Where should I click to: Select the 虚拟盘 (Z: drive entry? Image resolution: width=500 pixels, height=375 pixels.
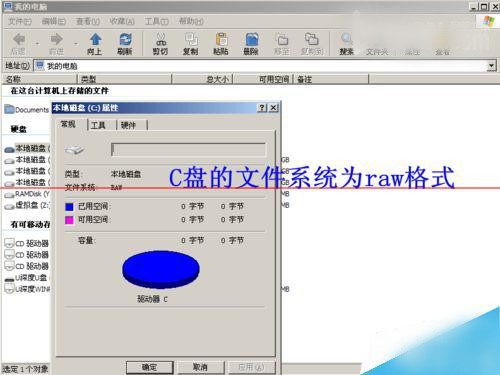pyautogui.click(x=27, y=205)
